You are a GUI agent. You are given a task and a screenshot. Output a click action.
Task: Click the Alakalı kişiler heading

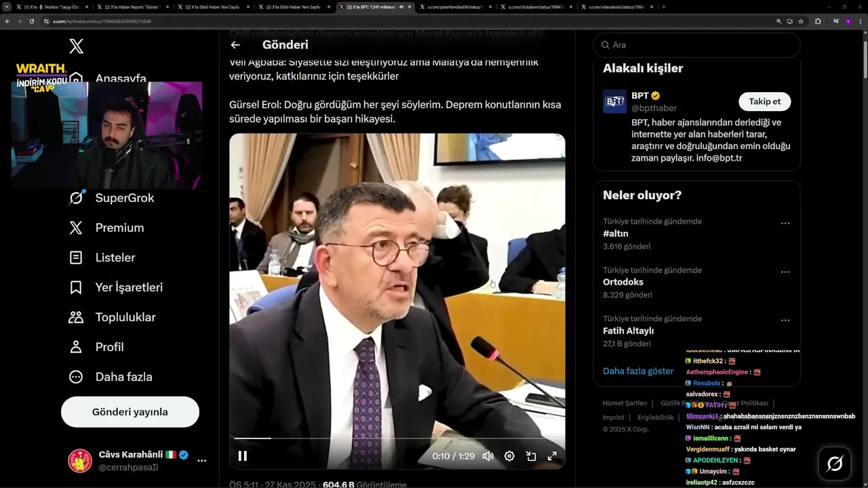pos(643,68)
